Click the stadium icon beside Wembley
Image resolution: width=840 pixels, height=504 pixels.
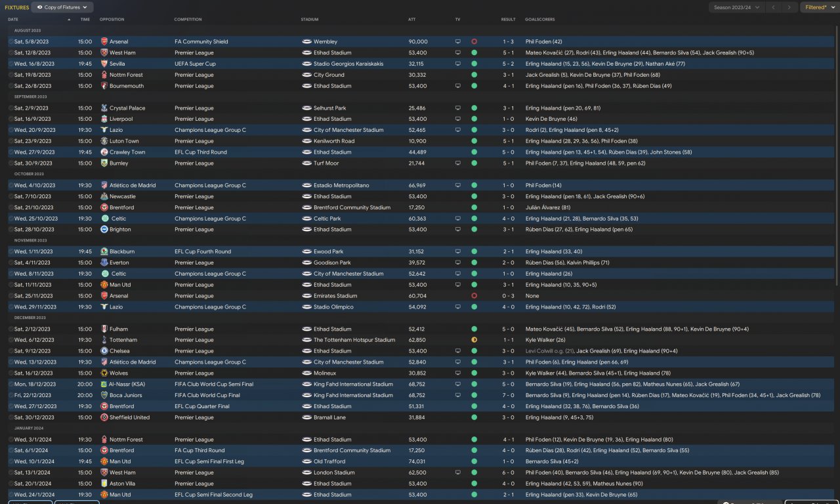click(306, 41)
